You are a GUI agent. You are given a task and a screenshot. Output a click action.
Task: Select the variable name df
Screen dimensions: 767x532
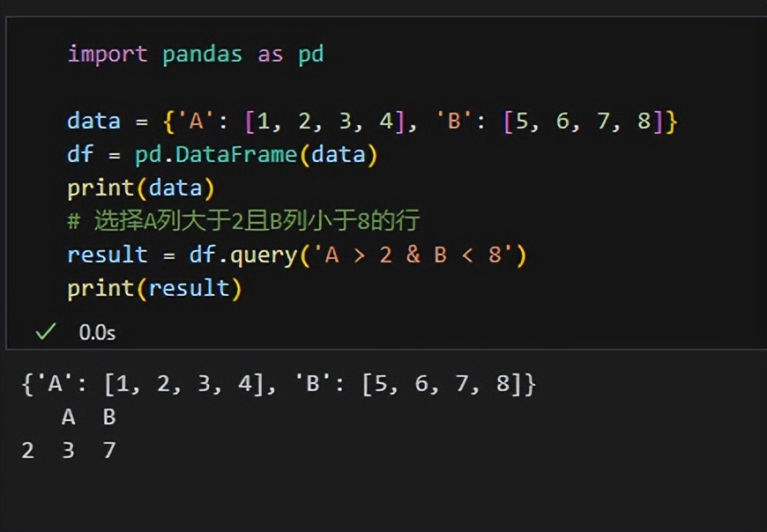[76, 153]
